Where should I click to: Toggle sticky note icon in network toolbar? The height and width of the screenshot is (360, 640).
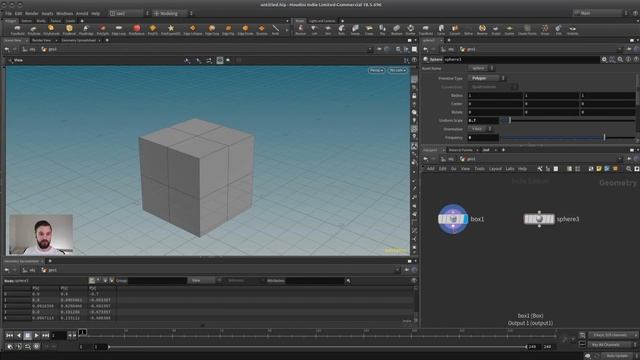coord(598,169)
